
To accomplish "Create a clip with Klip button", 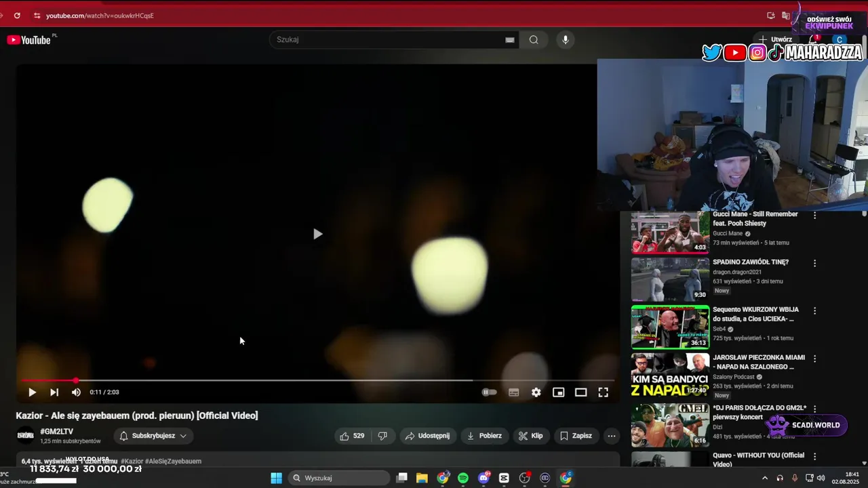I will (x=531, y=436).
